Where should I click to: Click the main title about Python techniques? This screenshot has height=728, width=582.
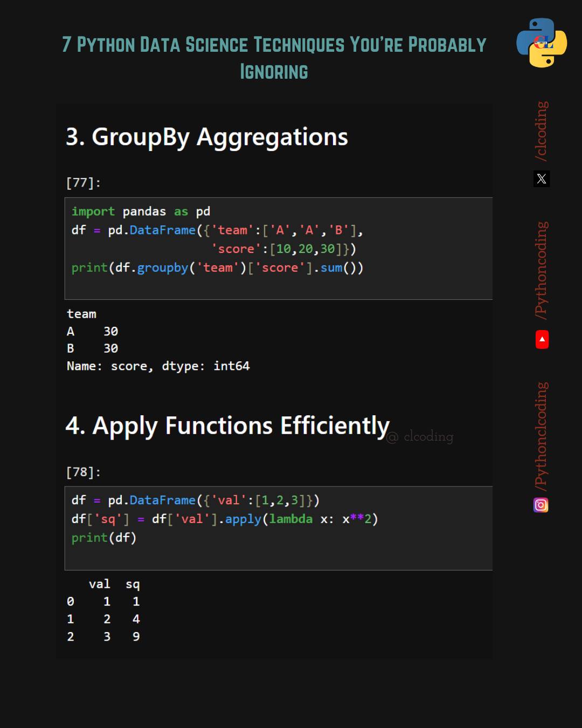[x=274, y=58]
